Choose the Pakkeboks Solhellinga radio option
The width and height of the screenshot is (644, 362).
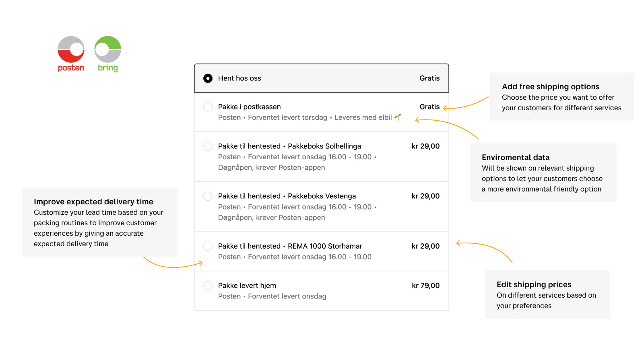(208, 146)
